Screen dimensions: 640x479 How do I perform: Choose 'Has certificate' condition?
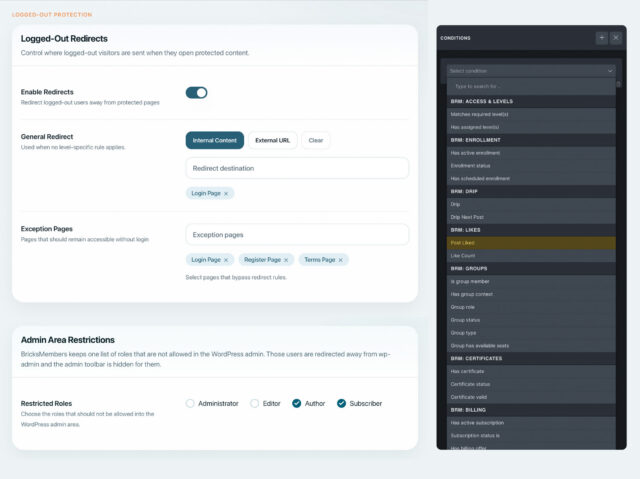point(531,371)
